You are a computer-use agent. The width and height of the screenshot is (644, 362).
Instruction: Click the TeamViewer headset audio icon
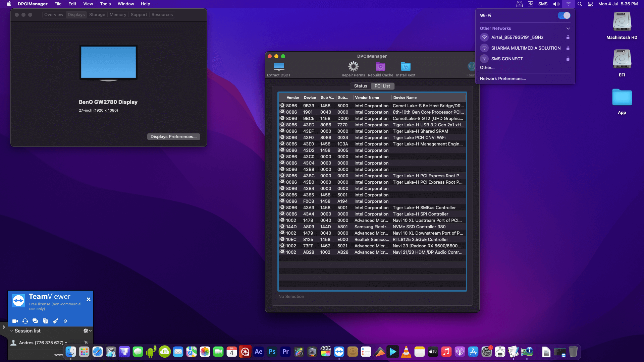tap(25, 321)
